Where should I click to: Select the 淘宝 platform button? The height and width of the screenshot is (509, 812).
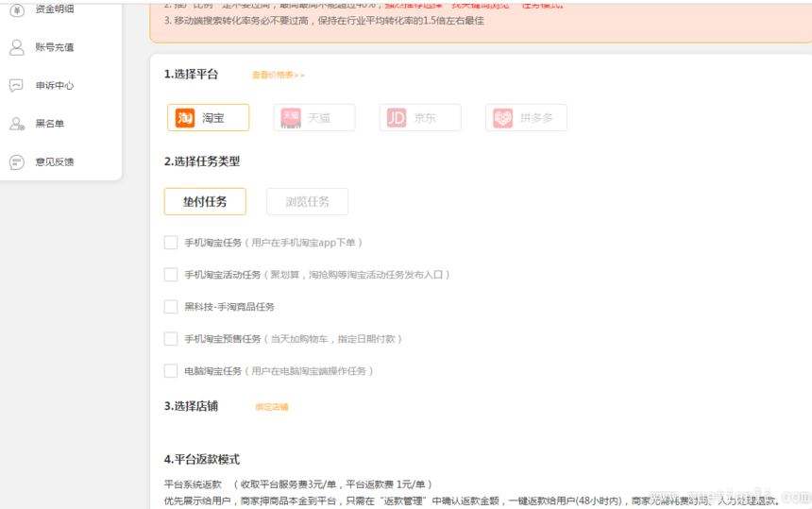click(208, 117)
